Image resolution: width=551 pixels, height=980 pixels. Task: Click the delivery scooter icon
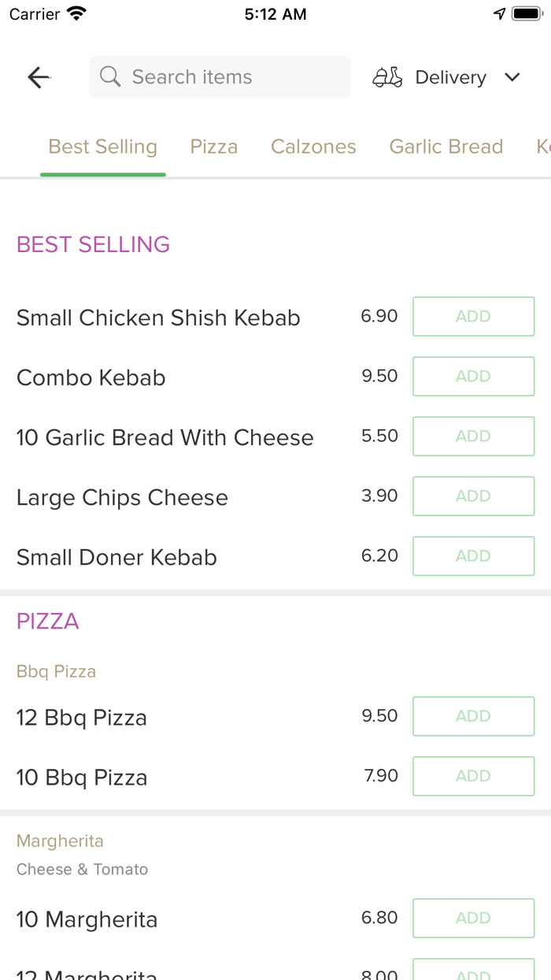pyautogui.click(x=386, y=76)
